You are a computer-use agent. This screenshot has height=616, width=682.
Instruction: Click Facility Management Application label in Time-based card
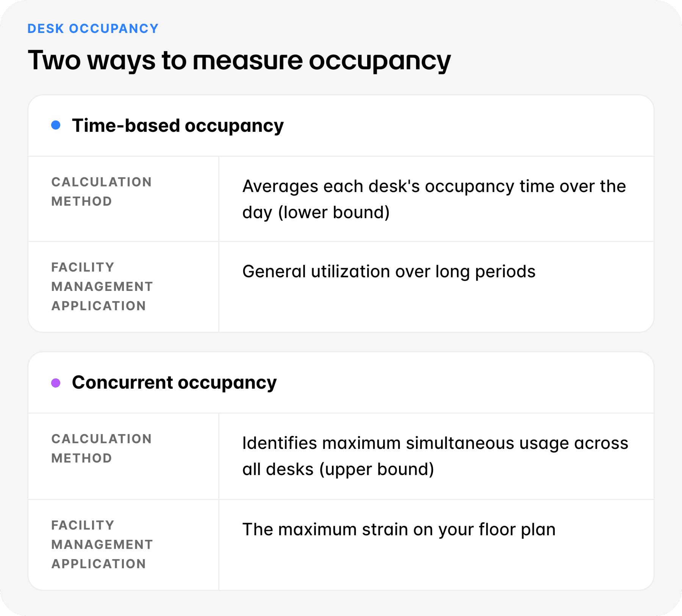(x=102, y=286)
